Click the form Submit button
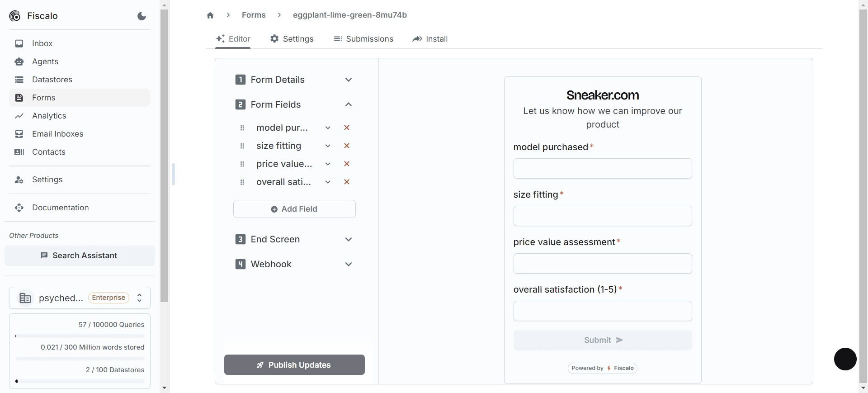 [603, 340]
